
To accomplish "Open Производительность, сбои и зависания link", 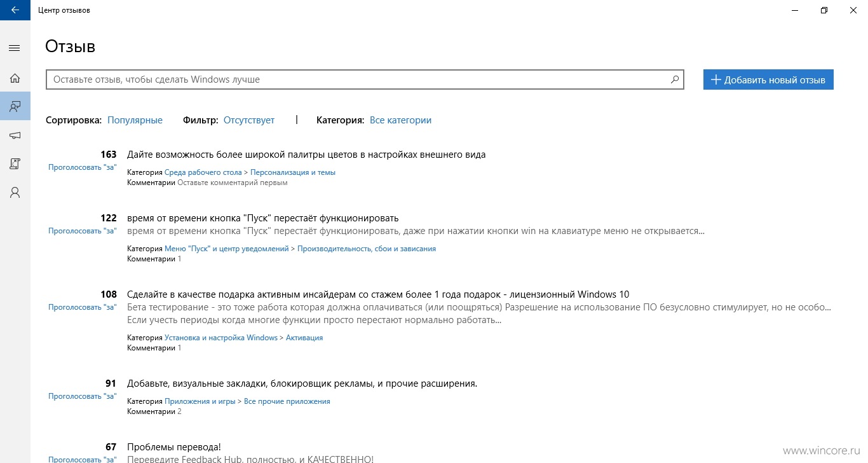I will [x=367, y=249].
